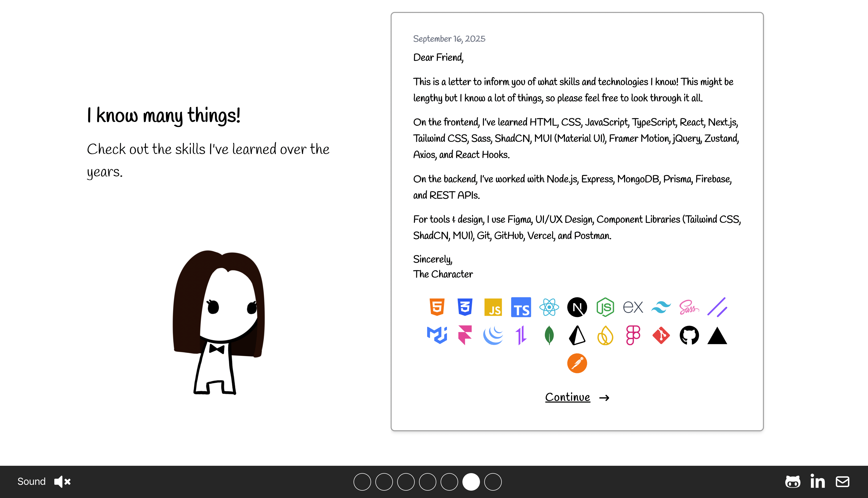This screenshot has height=498, width=868.
Task: Select the last page indicator dot
Action: pos(493,482)
